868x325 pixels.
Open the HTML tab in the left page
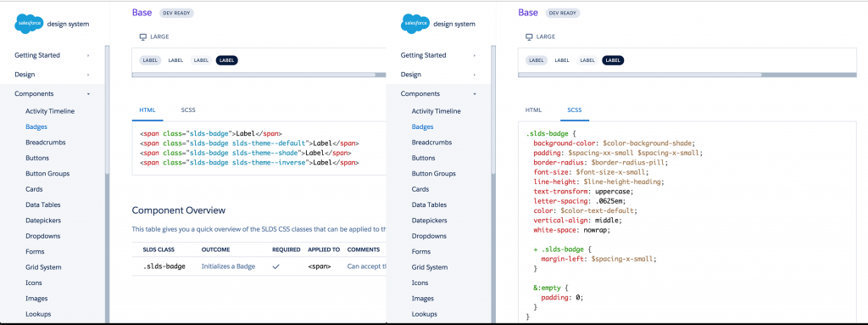click(x=147, y=110)
